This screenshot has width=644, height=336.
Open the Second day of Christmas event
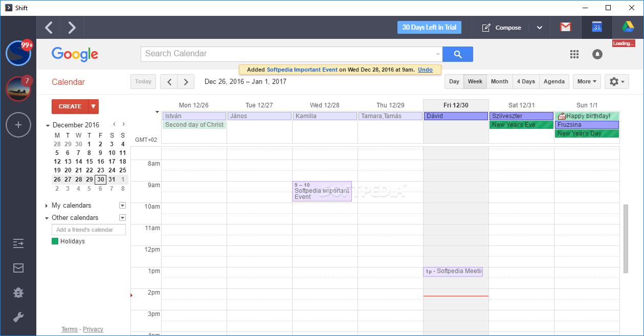[194, 125]
